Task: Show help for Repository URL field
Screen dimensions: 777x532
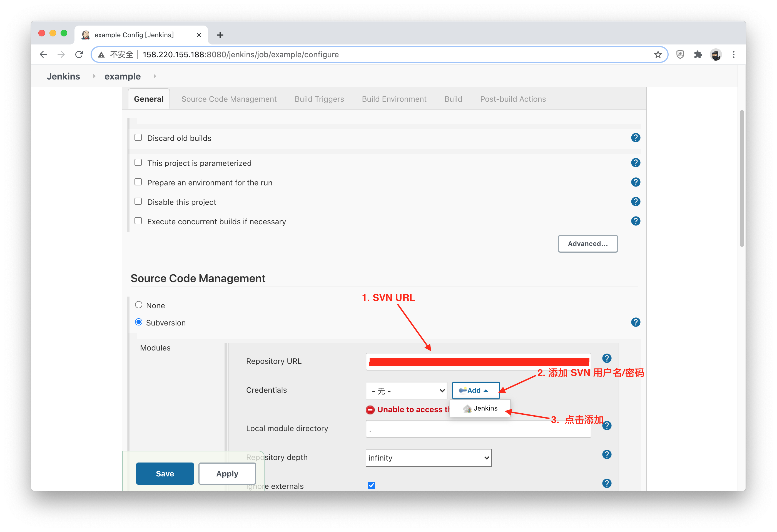Action: [x=606, y=359]
